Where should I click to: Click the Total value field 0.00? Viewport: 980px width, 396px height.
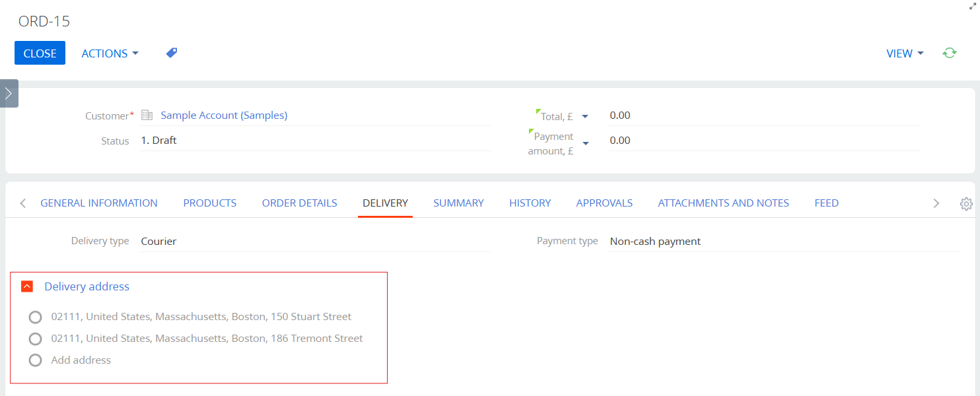[x=764, y=115]
